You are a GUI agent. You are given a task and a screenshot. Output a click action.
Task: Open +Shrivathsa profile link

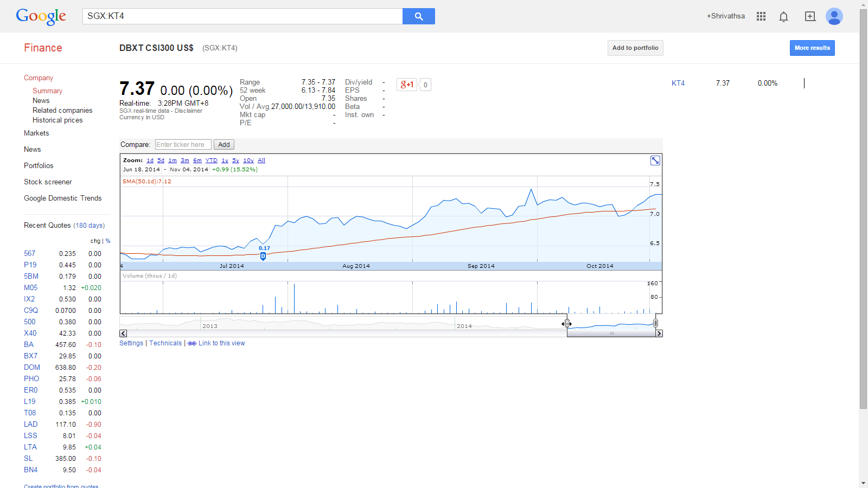tap(725, 16)
